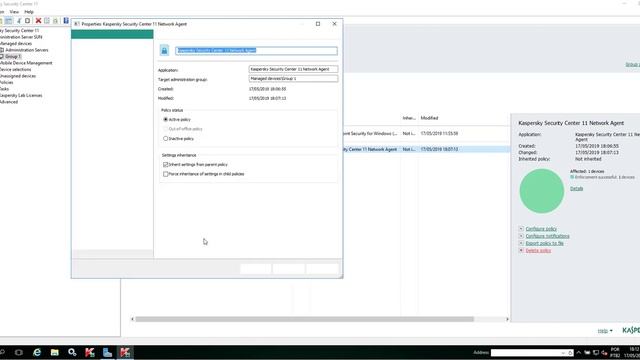Select the Inactive policy radio button
This screenshot has height=360, width=640.
[165, 138]
